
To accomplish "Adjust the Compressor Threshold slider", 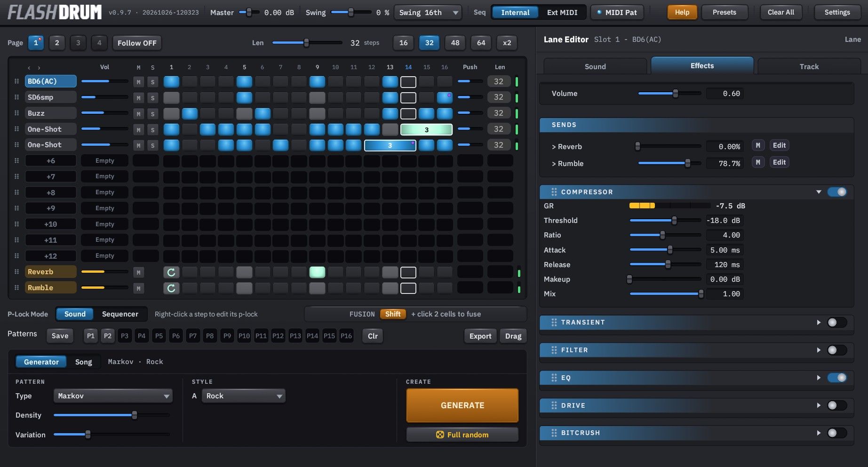I will tap(665, 221).
